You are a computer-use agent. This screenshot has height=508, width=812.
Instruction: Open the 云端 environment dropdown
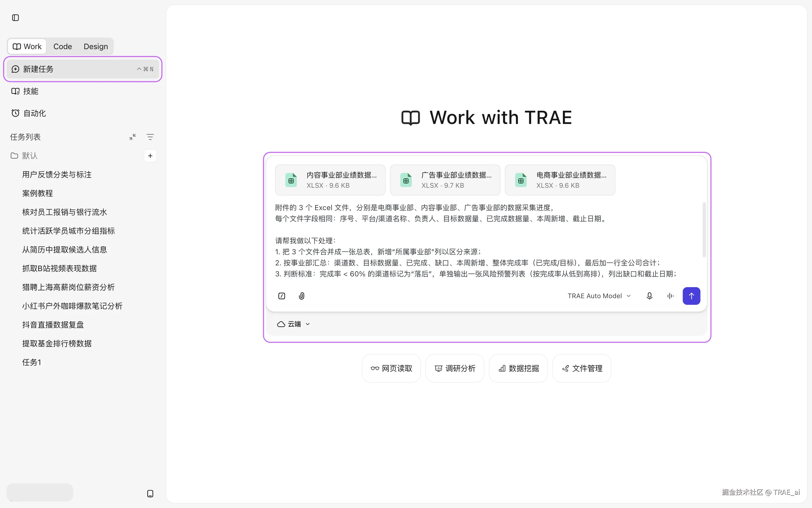(x=293, y=324)
